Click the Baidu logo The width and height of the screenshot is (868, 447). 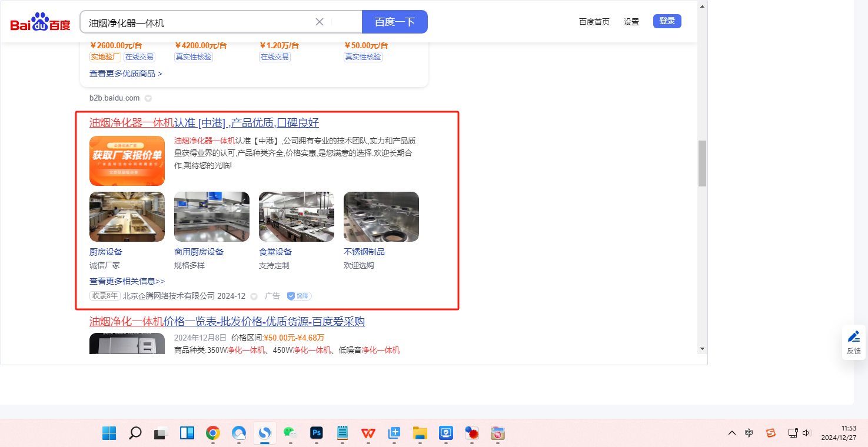[40, 22]
